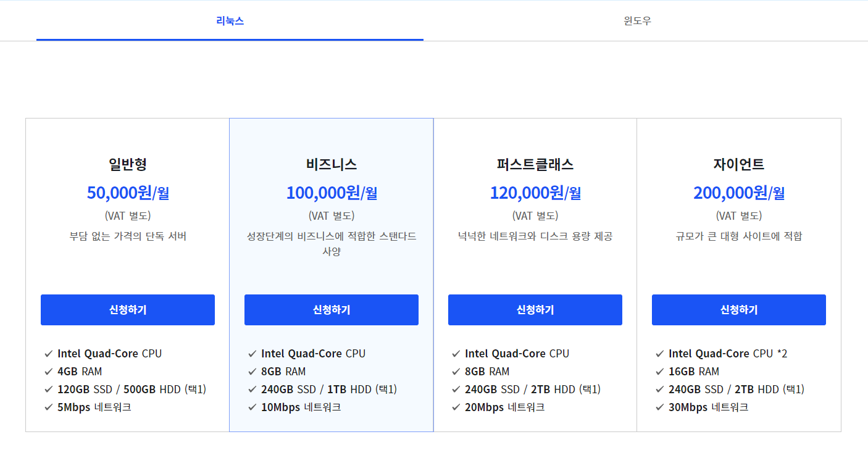Click the checkmark next to 비즈니스's 8GB RAM
This screenshot has height=450, width=868.
click(x=252, y=371)
